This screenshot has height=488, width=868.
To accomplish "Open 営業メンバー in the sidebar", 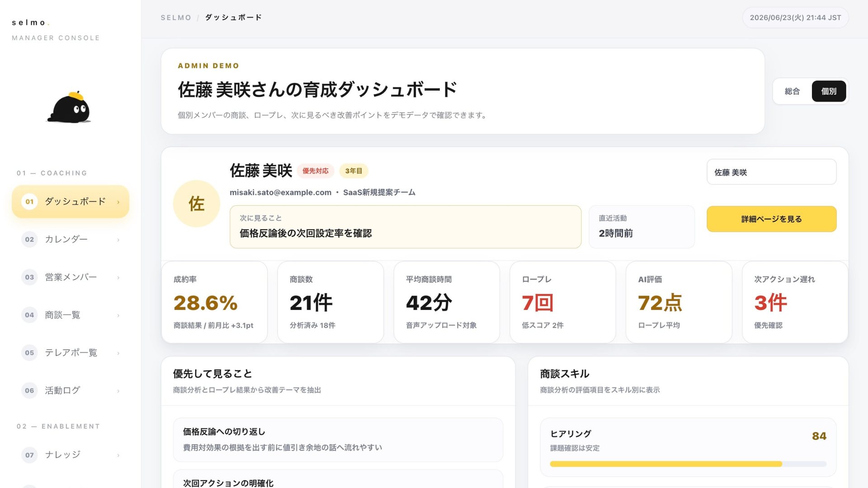I will (x=71, y=277).
